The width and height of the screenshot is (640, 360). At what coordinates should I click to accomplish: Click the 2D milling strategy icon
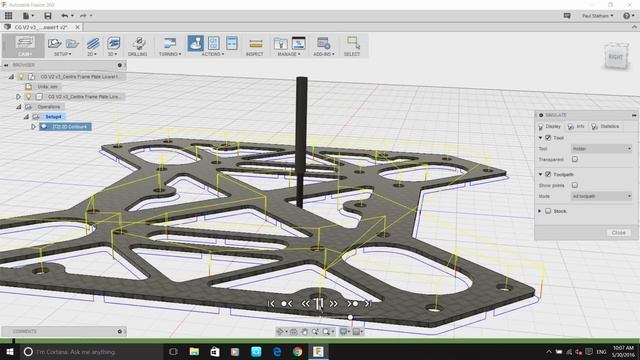pyautogui.click(x=93, y=43)
